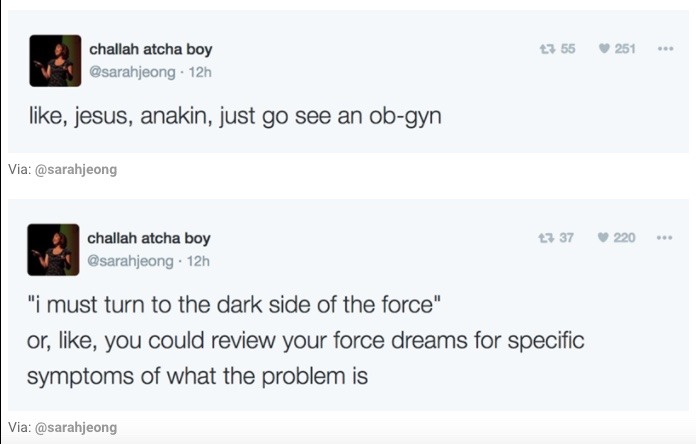The height and width of the screenshot is (444, 696).
Task: Like the tweet about Anakin seeing an ob-gyn
Action: pyautogui.click(x=603, y=49)
